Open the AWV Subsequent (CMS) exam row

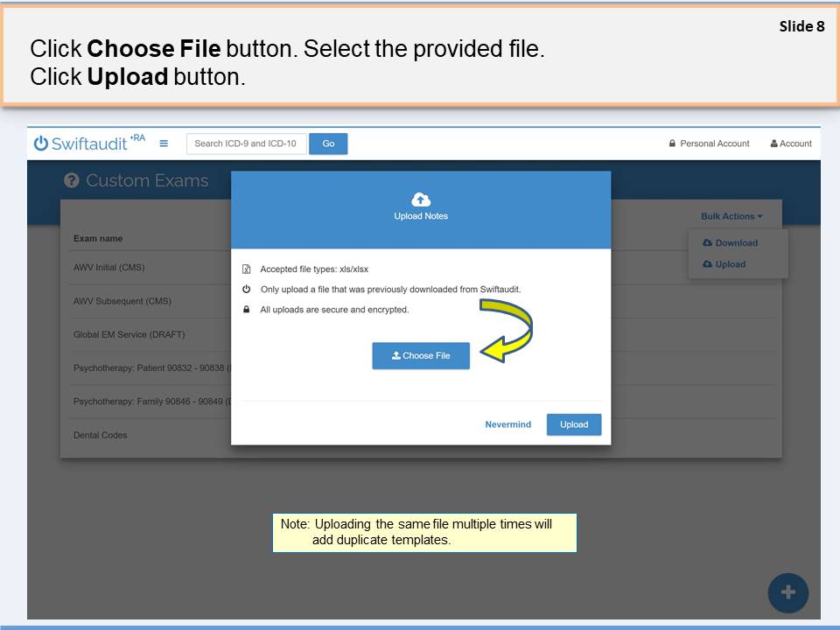click(122, 301)
